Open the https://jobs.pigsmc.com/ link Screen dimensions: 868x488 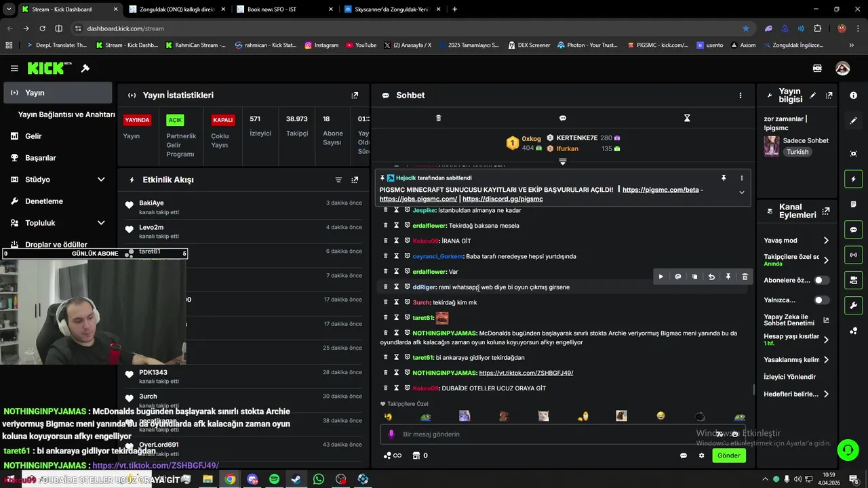point(418,199)
